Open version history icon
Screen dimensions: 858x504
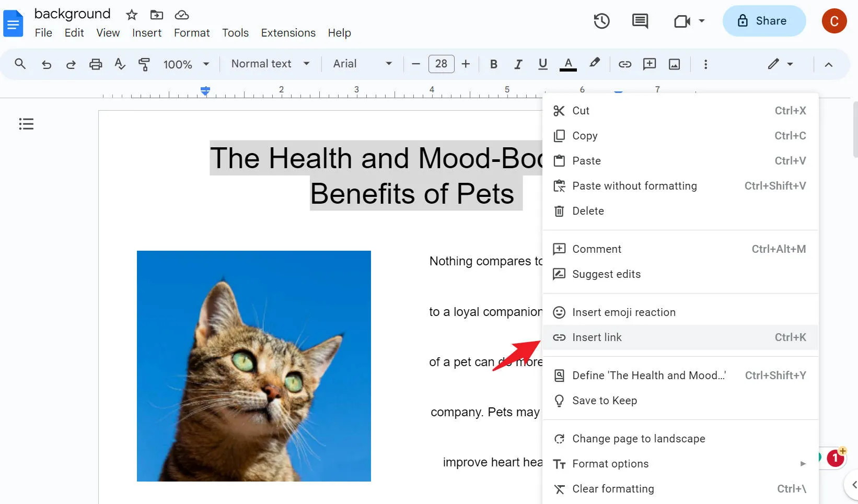click(601, 21)
